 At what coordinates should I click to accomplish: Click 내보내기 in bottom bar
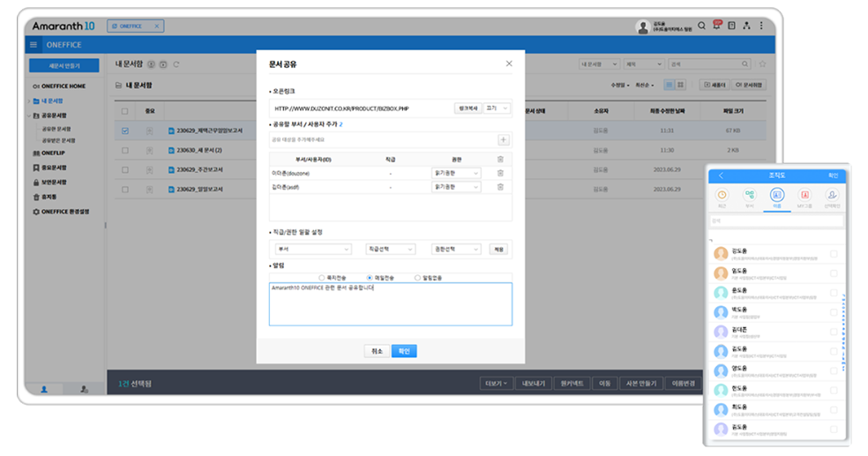pyautogui.click(x=534, y=384)
